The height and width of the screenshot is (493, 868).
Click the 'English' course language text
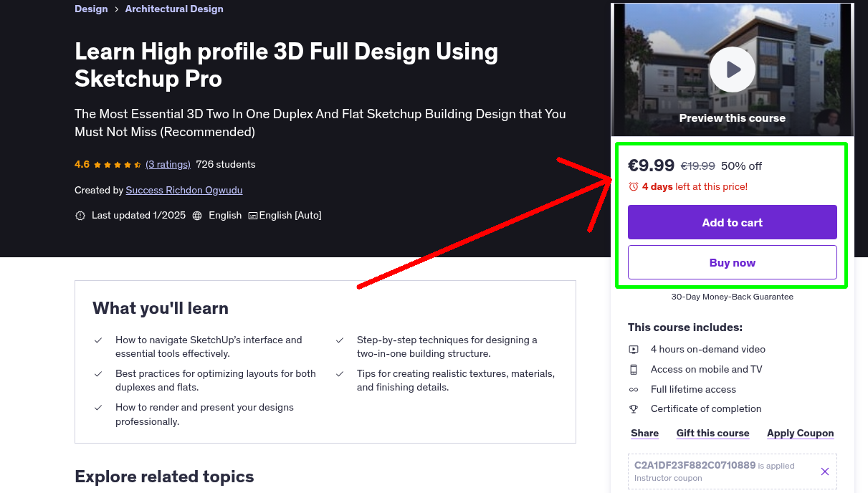pyautogui.click(x=225, y=215)
